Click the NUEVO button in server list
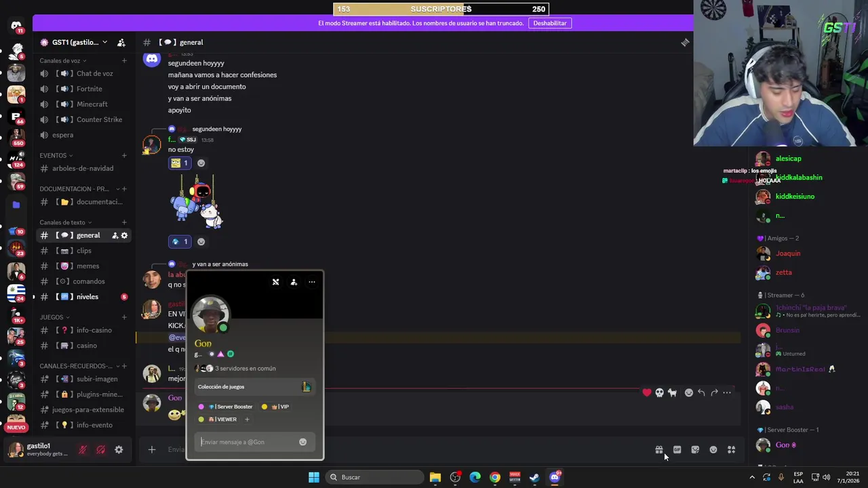 16,427
